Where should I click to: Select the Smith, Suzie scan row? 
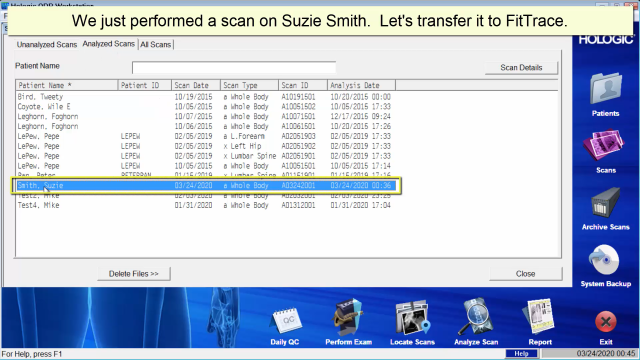click(x=205, y=186)
